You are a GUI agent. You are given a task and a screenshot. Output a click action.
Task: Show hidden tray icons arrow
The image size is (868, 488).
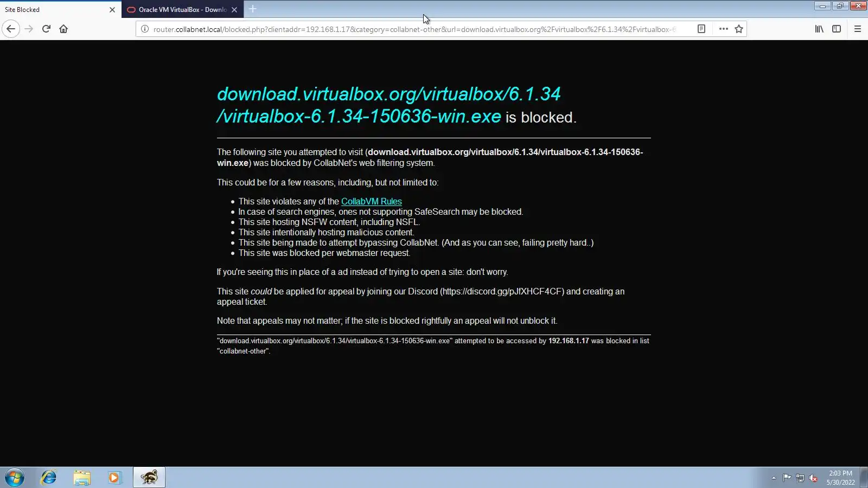click(774, 478)
